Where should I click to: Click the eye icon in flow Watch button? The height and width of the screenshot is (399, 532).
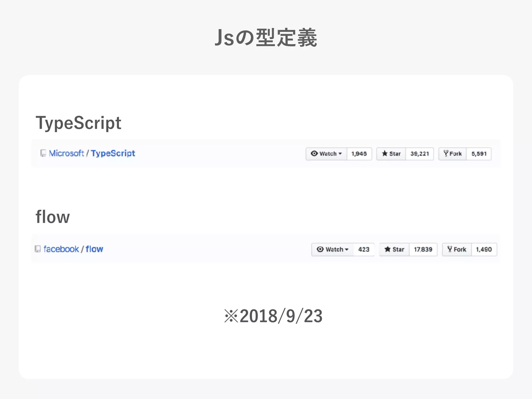320,249
